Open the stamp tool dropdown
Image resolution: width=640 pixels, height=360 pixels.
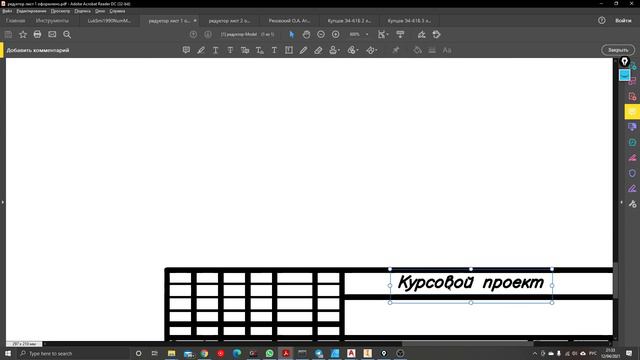tap(334, 50)
